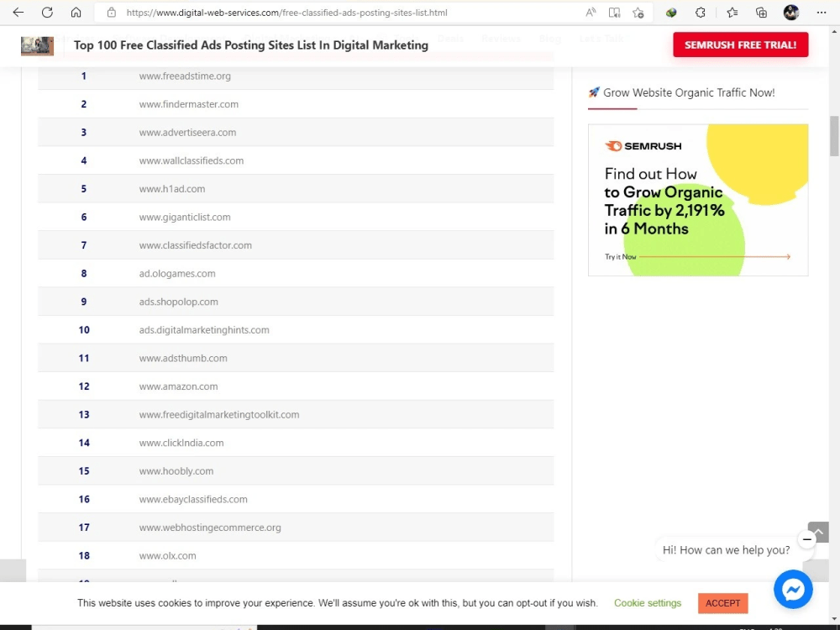Click the Semrush advertisement banner
The image size is (840, 630).
(x=698, y=200)
